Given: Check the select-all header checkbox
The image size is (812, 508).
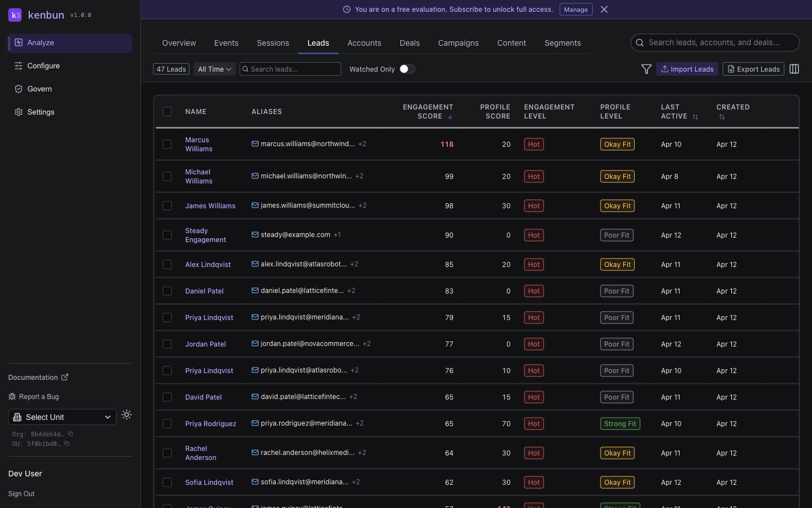Looking at the screenshot, I should coord(167,112).
